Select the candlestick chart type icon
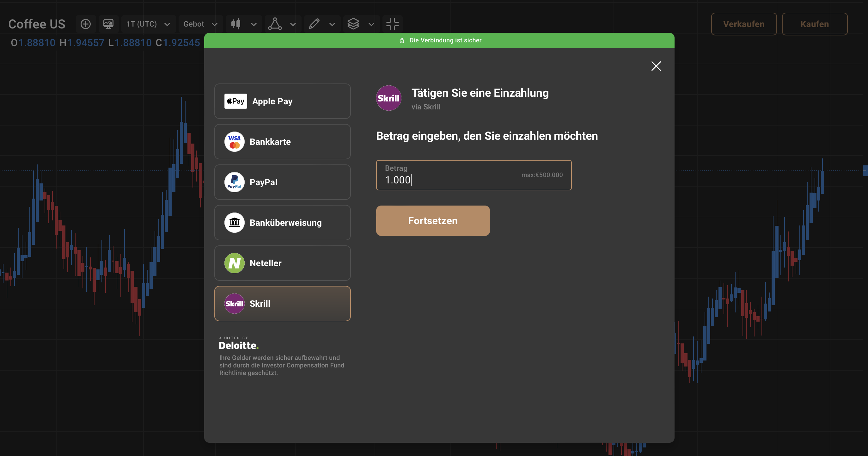This screenshot has height=456, width=868. point(236,24)
